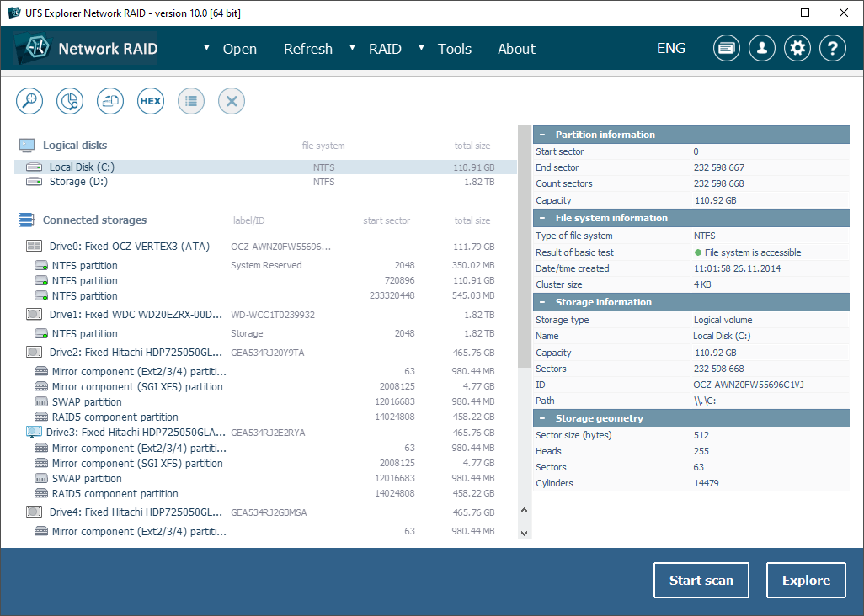Click the Connected storages icon
Viewport: 864px width, 616px height.
26,220
